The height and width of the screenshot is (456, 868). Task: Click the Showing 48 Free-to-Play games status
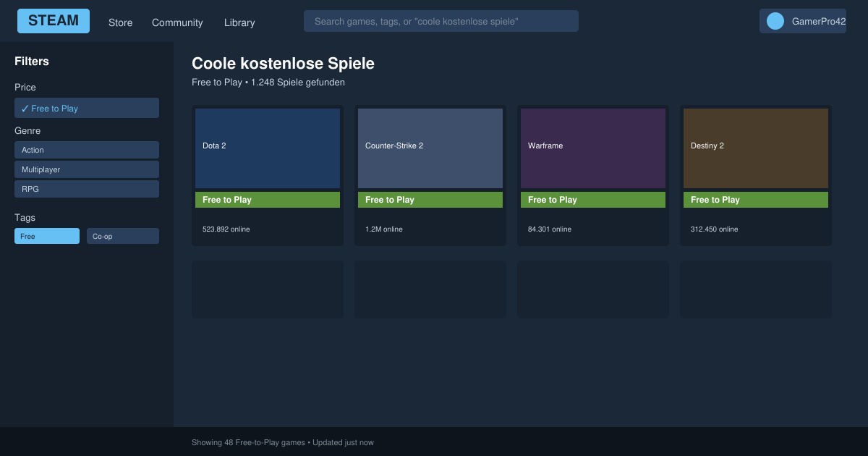(x=283, y=442)
